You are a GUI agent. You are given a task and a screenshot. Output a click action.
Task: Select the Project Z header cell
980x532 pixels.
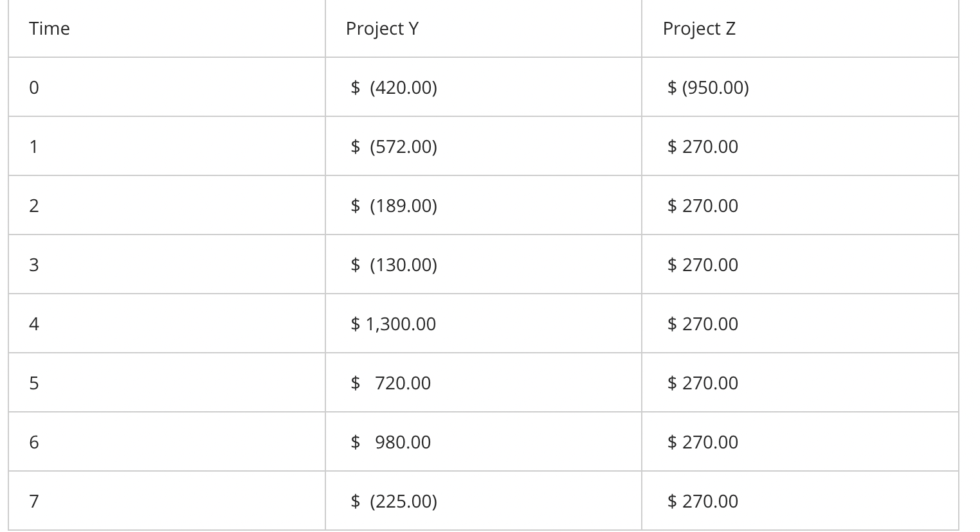pyautogui.click(x=699, y=29)
